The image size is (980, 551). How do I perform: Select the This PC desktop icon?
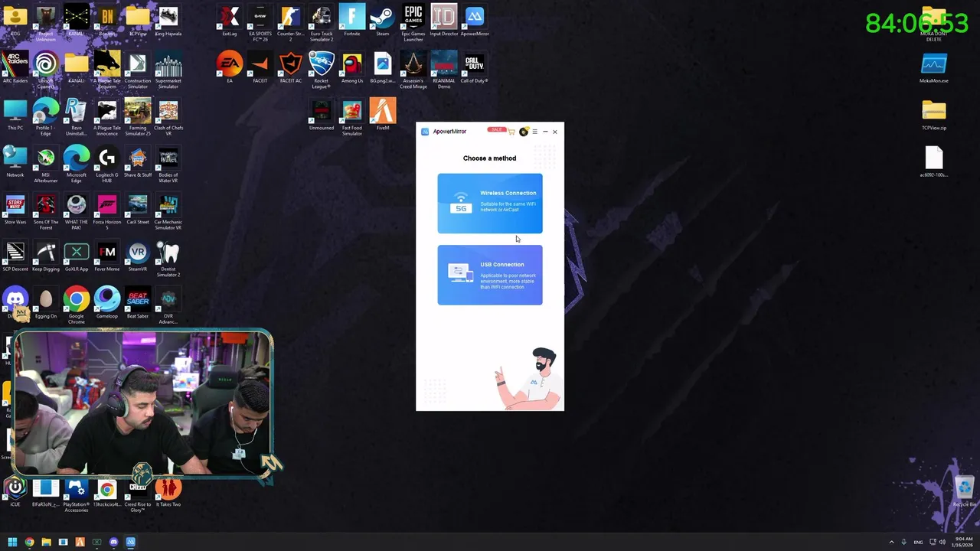(15, 114)
